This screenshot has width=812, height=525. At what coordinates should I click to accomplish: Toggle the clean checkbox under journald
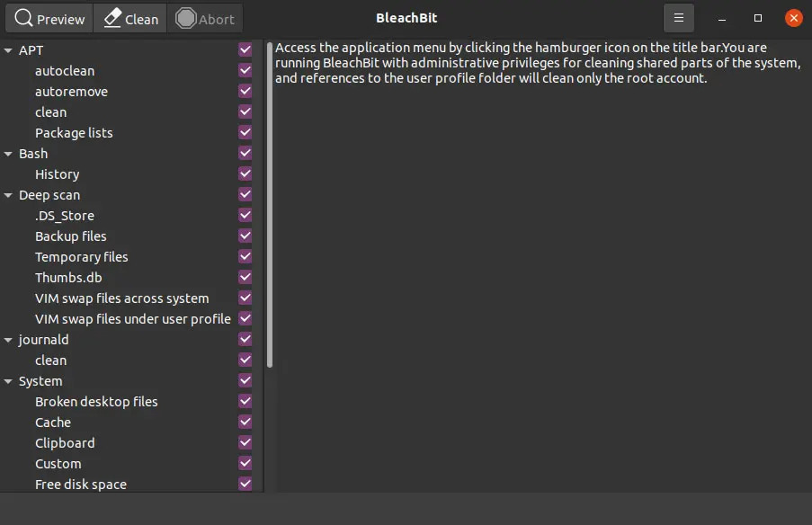point(245,360)
